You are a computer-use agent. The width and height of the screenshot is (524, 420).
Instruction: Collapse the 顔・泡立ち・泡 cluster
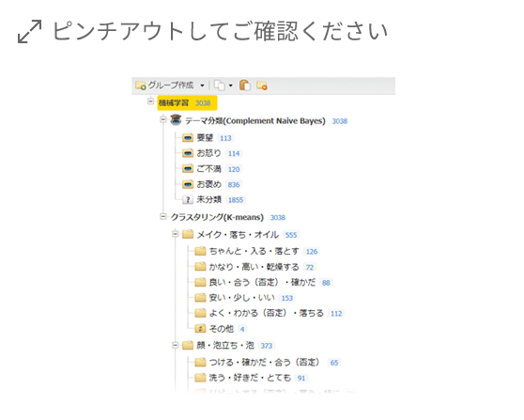(x=175, y=345)
